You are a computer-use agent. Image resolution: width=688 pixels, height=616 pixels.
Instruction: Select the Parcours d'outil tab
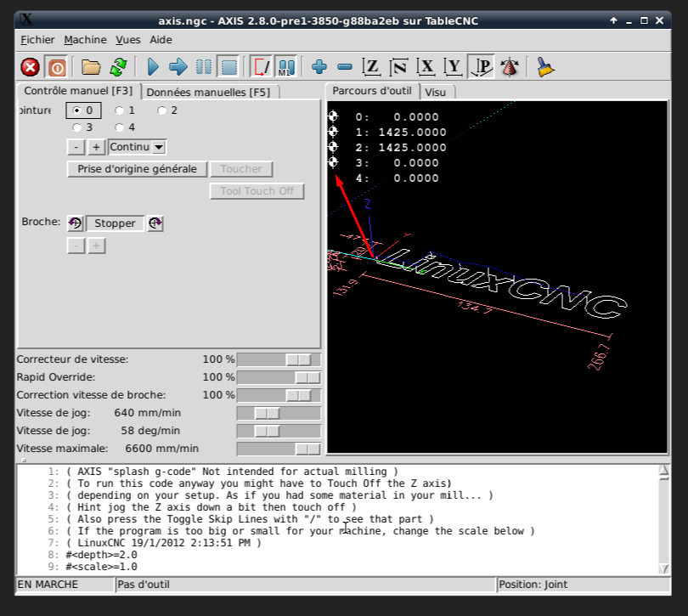pyautogui.click(x=372, y=91)
